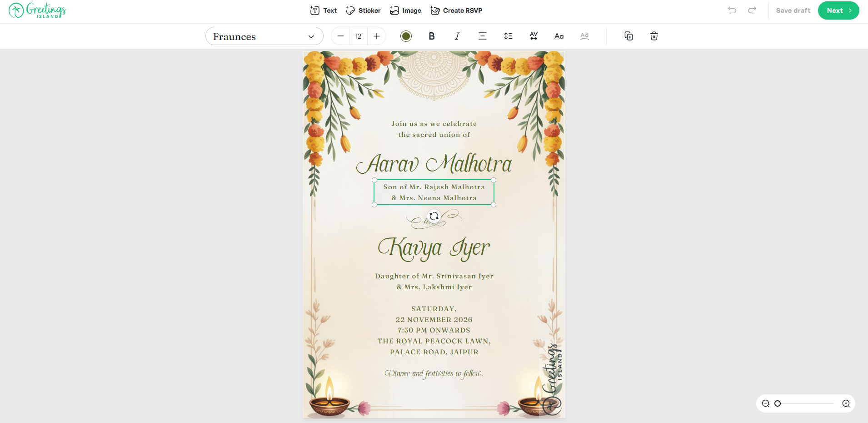Open line spacing options
868x423 pixels.
[x=508, y=36]
